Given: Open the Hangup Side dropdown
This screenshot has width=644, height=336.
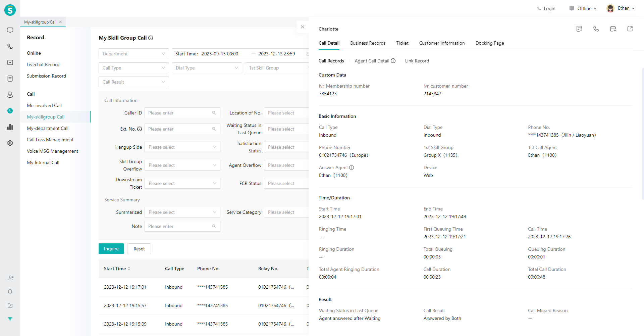Looking at the screenshot, I should [182, 147].
